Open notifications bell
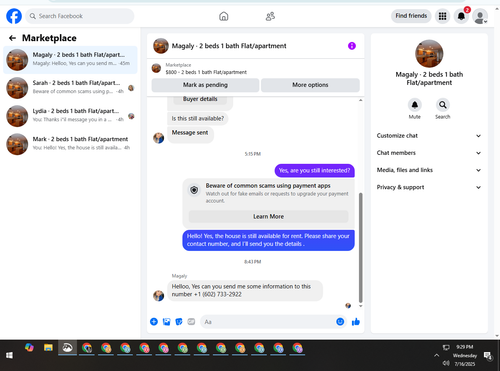The width and height of the screenshot is (500, 371). click(461, 16)
